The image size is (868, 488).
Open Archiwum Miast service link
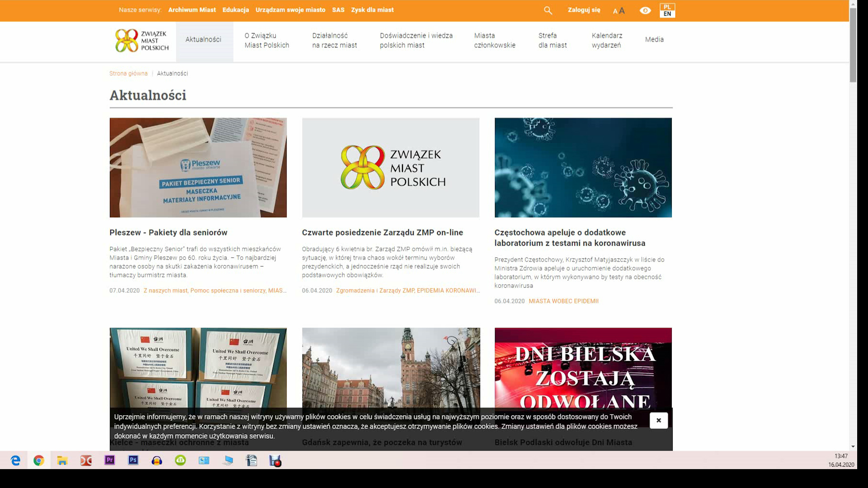(x=192, y=10)
